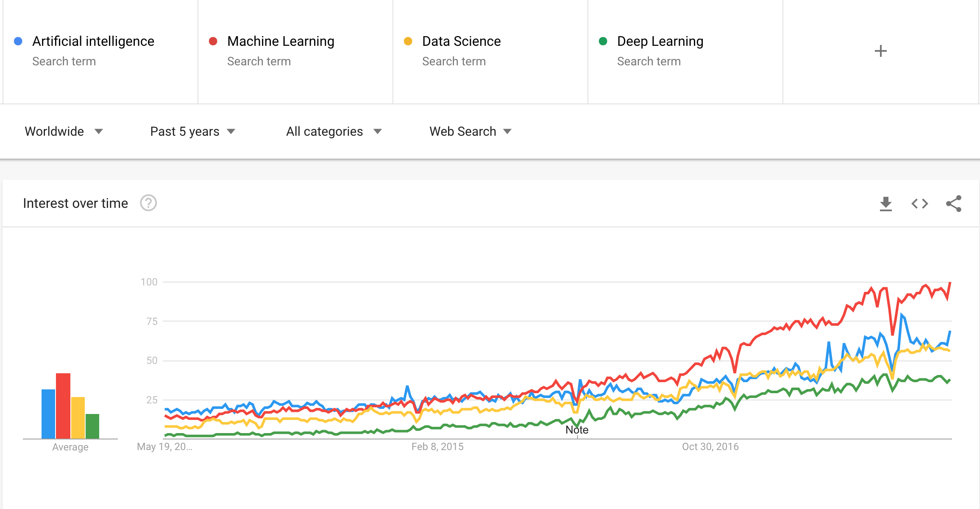Image resolution: width=980 pixels, height=509 pixels.
Task: Click the blue Artificial intelligence dot
Action: click(x=18, y=41)
